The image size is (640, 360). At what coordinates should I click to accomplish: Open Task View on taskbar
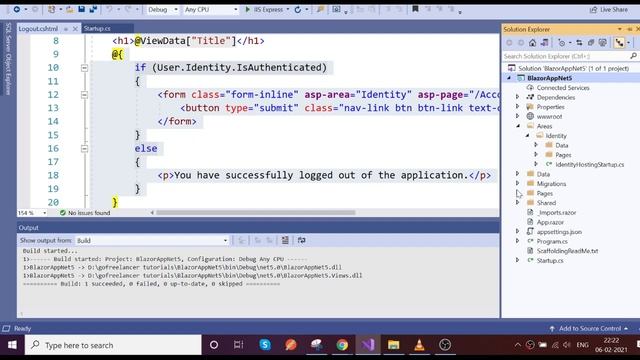coord(238,345)
